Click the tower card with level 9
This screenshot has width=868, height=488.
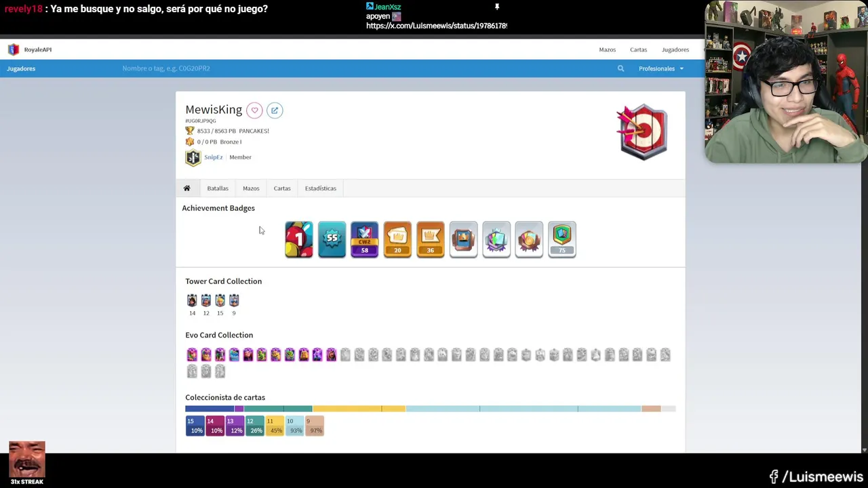(234, 300)
